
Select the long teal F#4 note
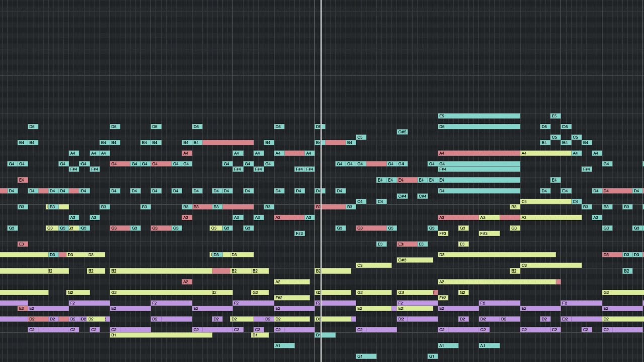(x=479, y=169)
